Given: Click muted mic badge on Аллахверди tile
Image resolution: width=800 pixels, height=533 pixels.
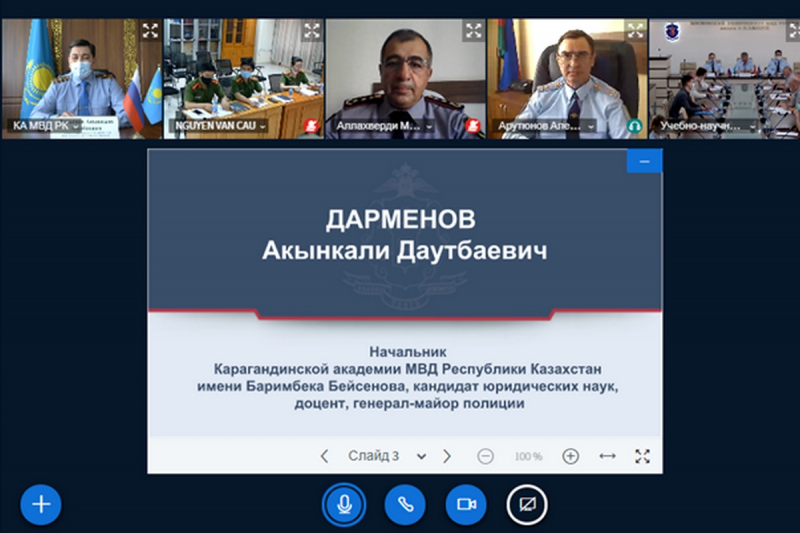Looking at the screenshot, I should (x=473, y=125).
